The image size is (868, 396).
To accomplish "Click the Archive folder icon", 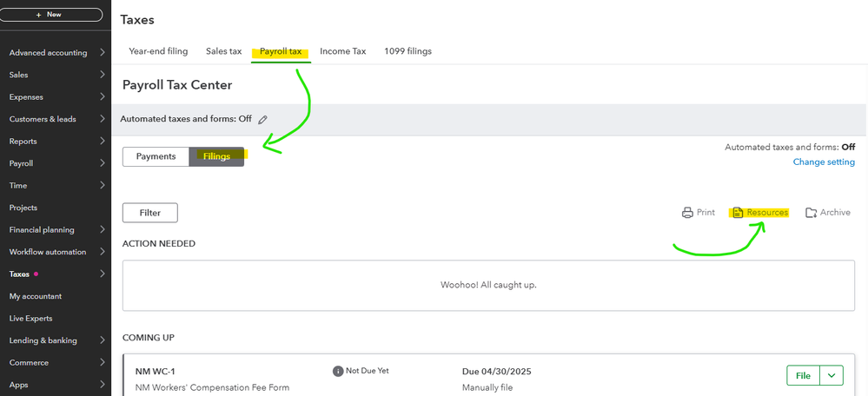I will click(x=811, y=213).
